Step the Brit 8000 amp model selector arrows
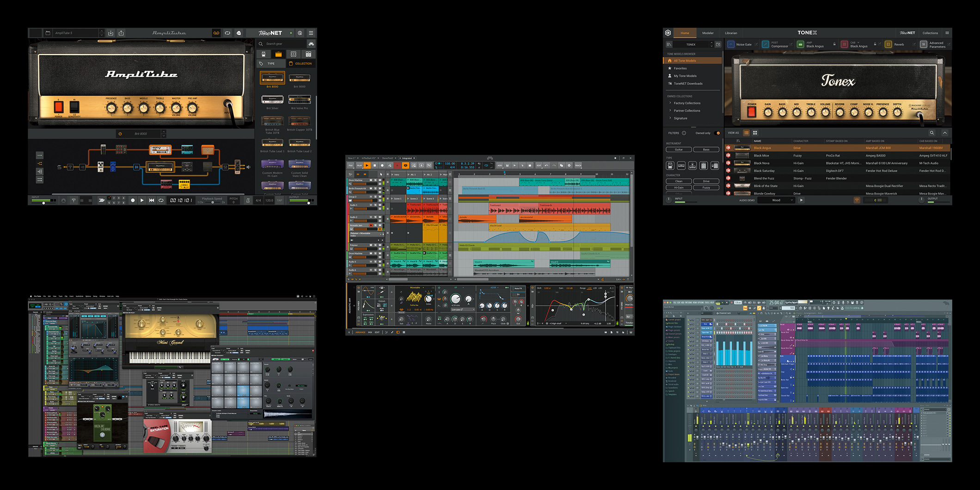Screen dimensions: 980x490 pyautogui.click(x=163, y=134)
